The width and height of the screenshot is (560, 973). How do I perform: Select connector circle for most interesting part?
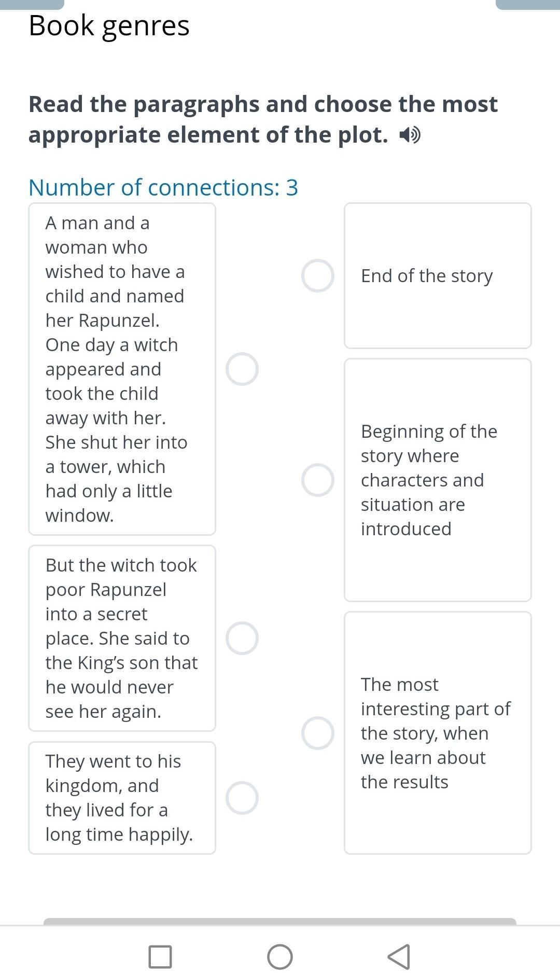[x=318, y=733]
